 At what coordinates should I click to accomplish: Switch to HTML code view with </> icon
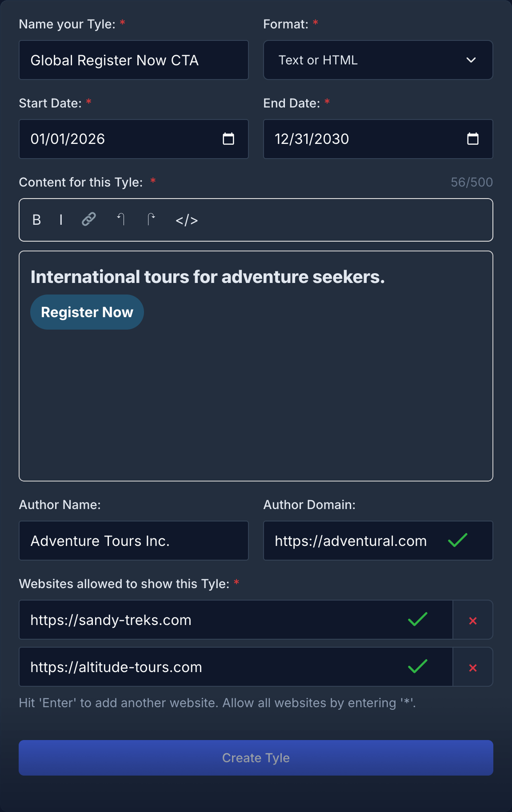[187, 220]
